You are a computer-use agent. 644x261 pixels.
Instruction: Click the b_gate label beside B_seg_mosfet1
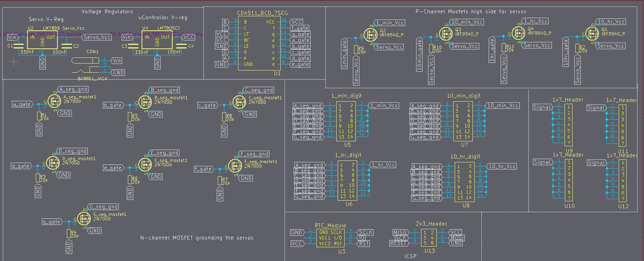point(113,106)
